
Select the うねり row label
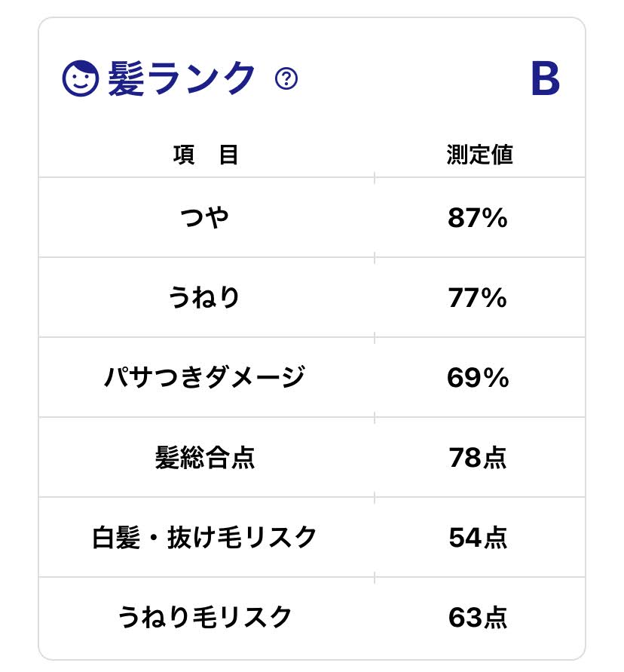206,298
